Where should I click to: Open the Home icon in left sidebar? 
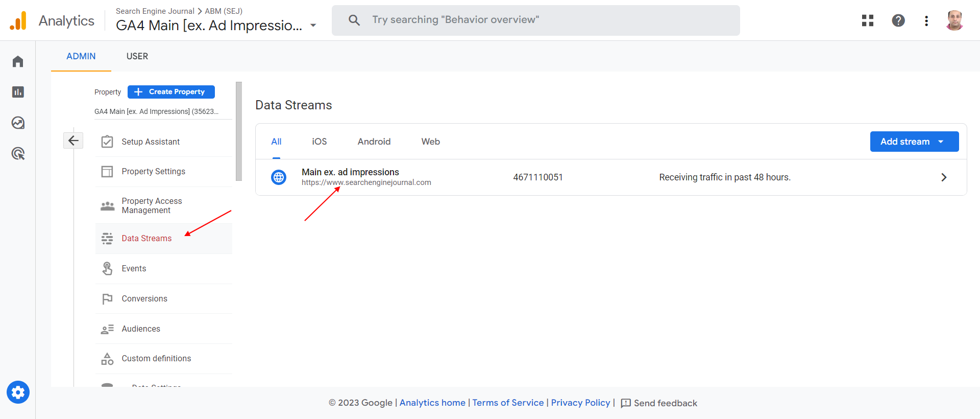[18, 62]
